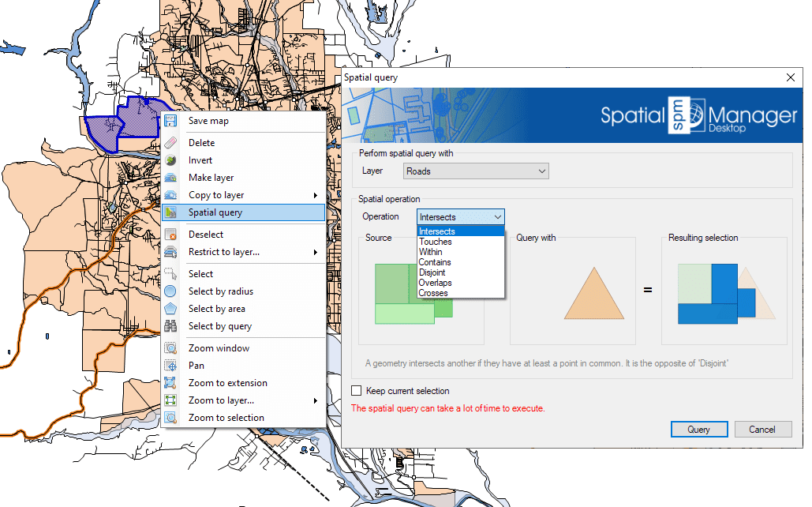812x507 pixels.
Task: Cancel the Spatial query dialog
Action: point(762,430)
